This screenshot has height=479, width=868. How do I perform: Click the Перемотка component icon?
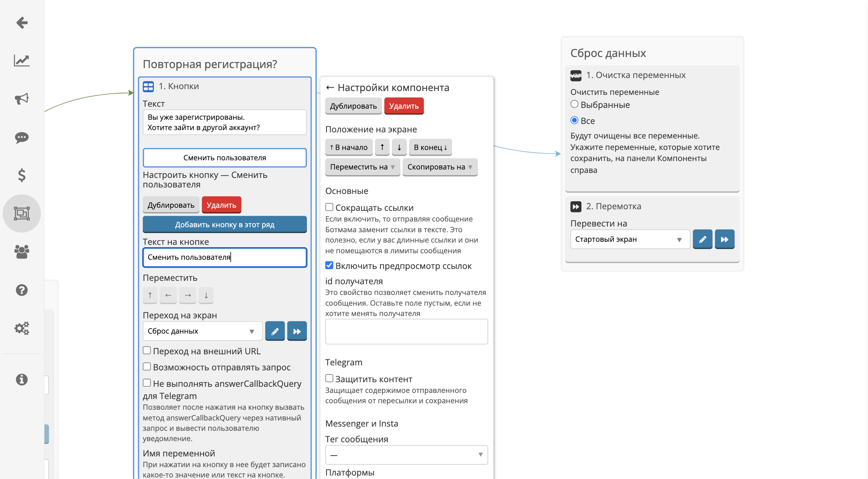576,207
